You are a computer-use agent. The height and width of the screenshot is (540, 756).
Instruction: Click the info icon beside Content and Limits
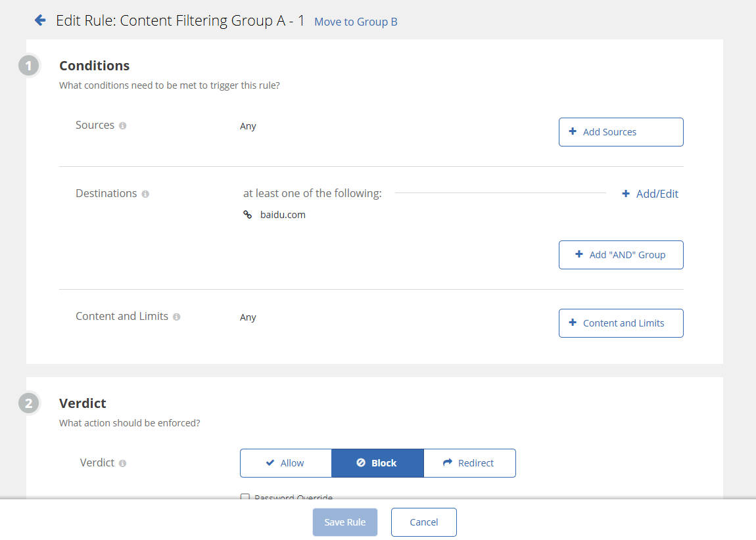(x=176, y=317)
